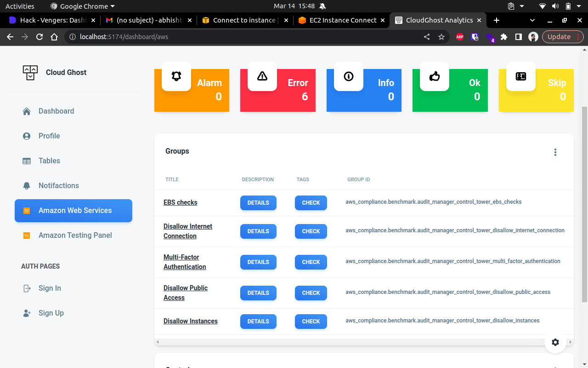Select Amazon Web Services in the sidebar
The width and height of the screenshot is (588, 368).
pyautogui.click(x=73, y=211)
